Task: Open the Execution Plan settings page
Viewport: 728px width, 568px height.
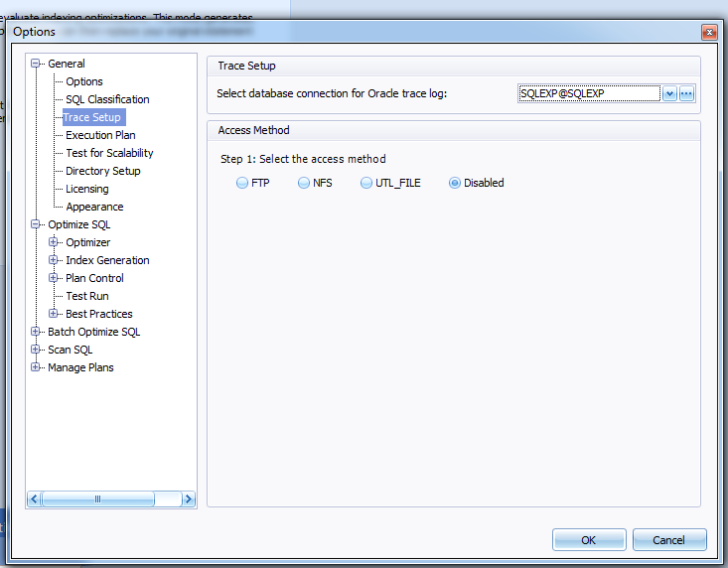Action: (x=100, y=135)
